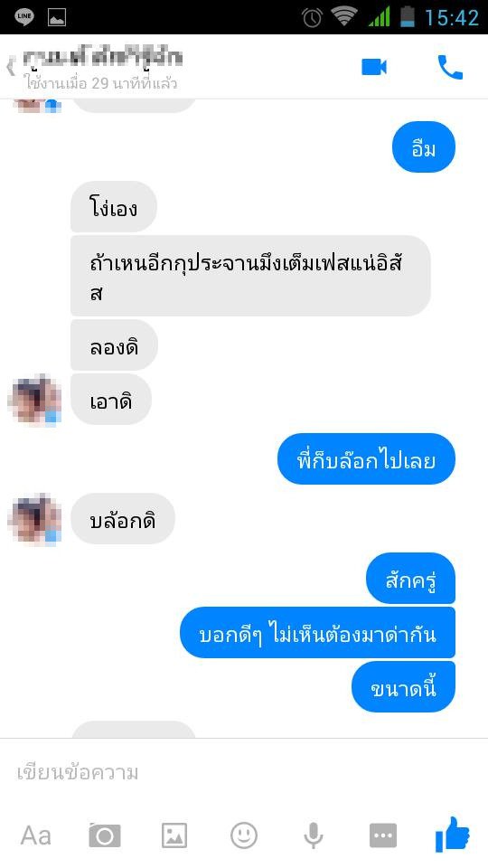Select the sent message สักครู่
Screen dimensions: 488x868
coord(410,578)
